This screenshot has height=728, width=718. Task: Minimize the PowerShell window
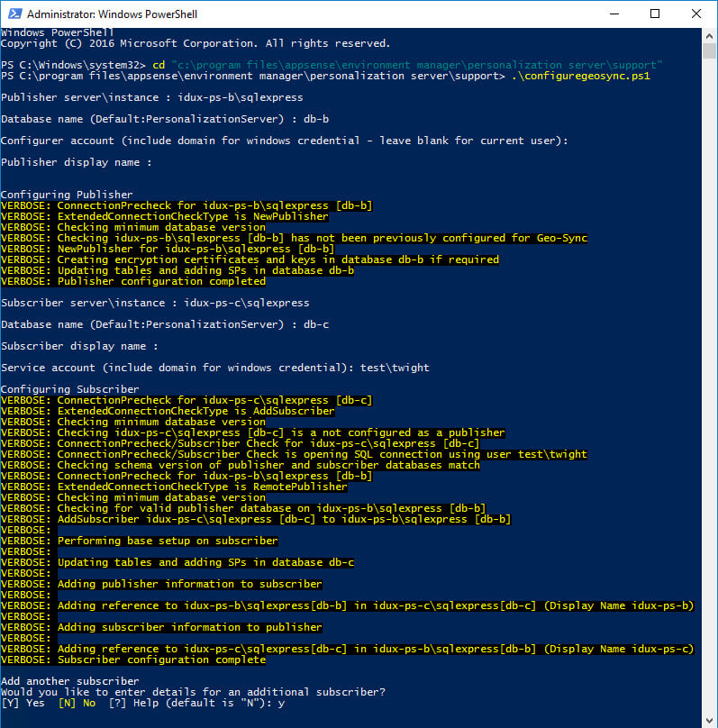(613, 14)
